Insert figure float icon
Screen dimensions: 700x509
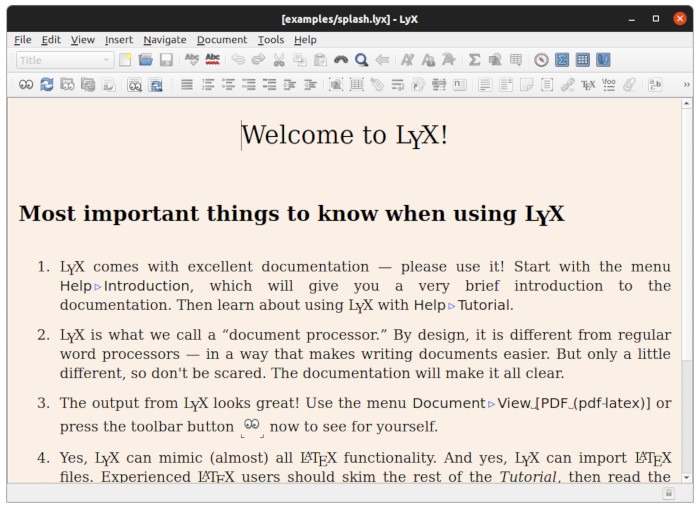coord(336,84)
